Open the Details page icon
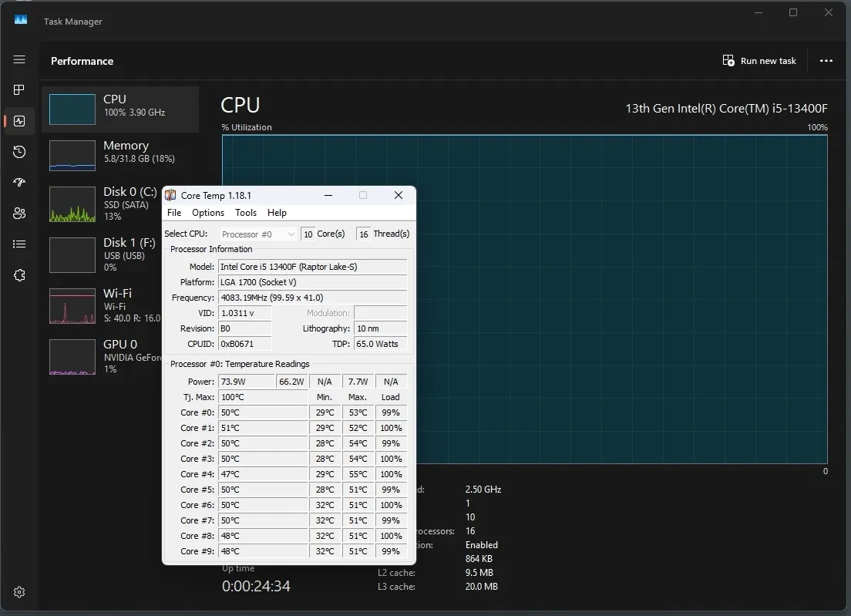This screenshot has height=616, width=851. coord(19,244)
